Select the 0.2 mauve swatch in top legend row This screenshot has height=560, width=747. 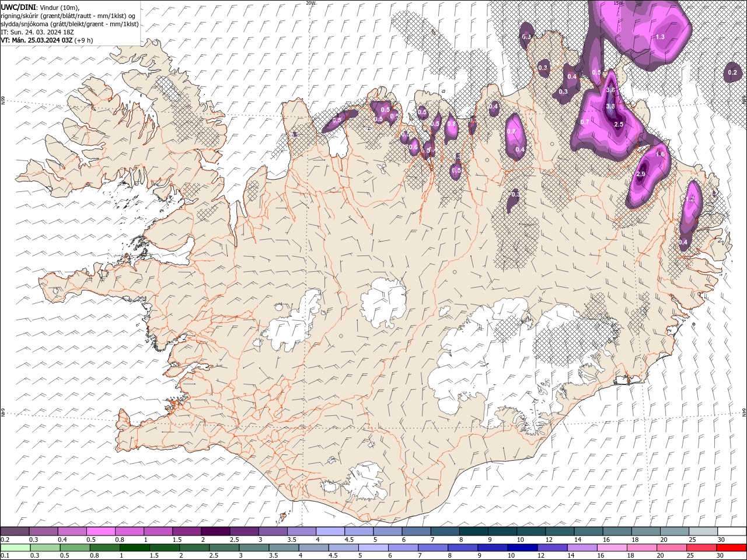15,531
